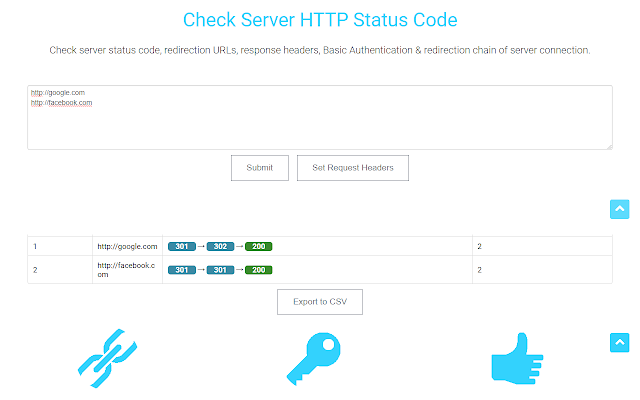Screen dimensions: 640x400
Task: Click the first 301 badge in facebook.com row
Action: click(x=182, y=270)
